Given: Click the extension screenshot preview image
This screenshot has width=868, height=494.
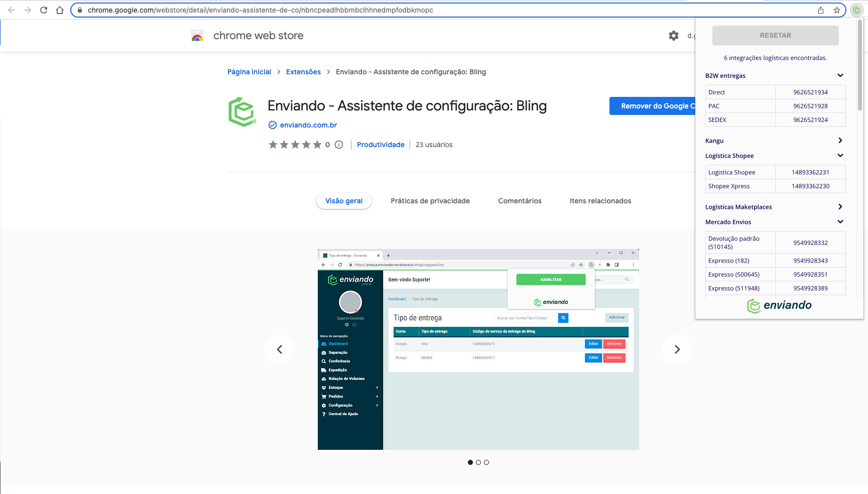Looking at the screenshot, I should click(x=478, y=349).
